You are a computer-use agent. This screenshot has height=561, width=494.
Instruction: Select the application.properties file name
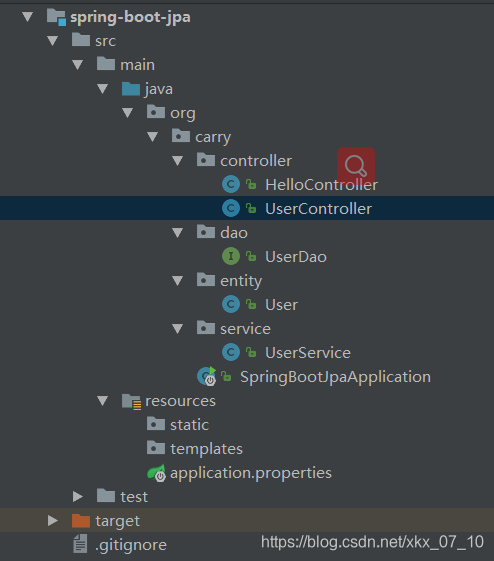click(251, 473)
